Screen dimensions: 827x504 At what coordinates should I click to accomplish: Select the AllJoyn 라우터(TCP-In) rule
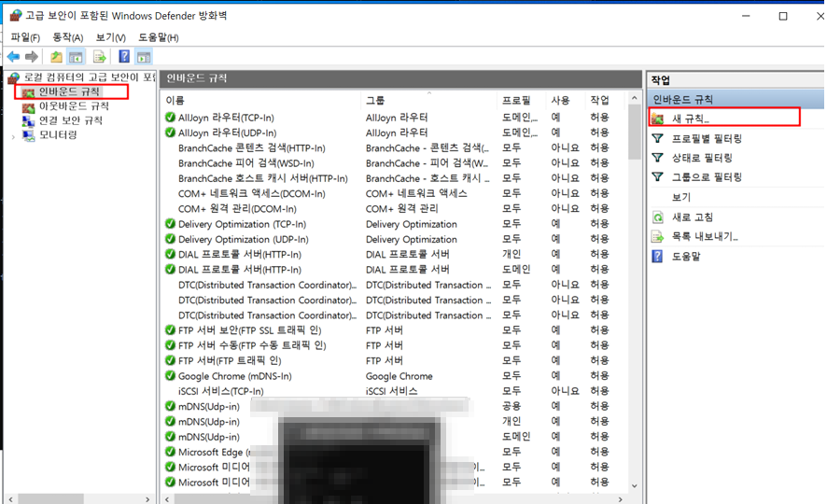click(226, 118)
